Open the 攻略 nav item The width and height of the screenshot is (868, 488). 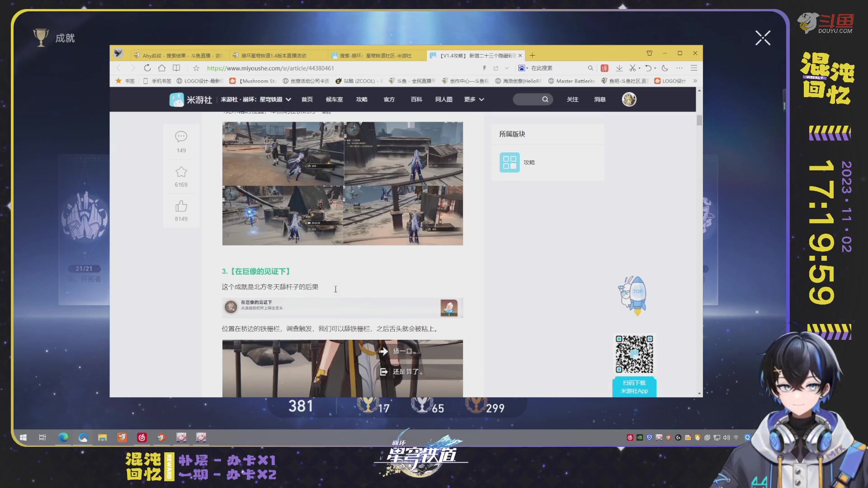[362, 99]
